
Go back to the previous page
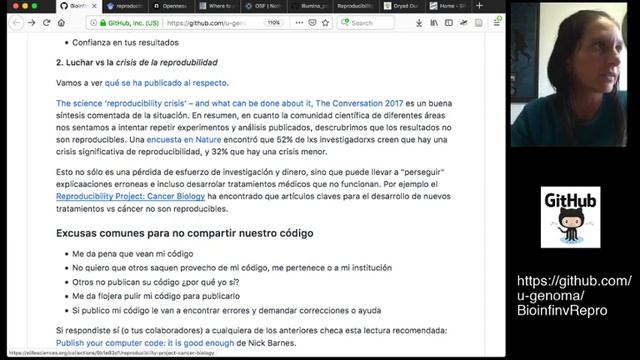pyautogui.click(x=16, y=23)
